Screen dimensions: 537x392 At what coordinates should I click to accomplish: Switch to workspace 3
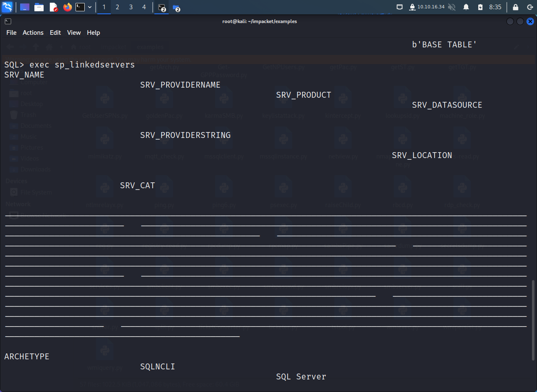coord(131,7)
